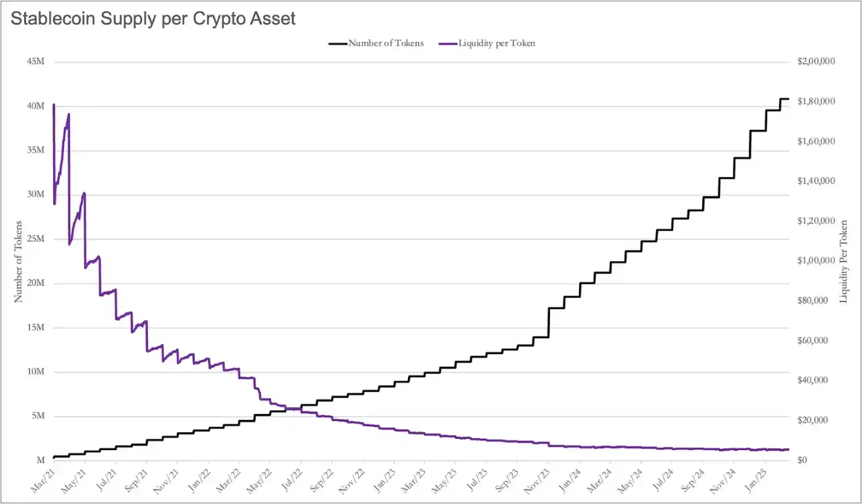Click the 5M label on left axis

[x=38, y=416]
